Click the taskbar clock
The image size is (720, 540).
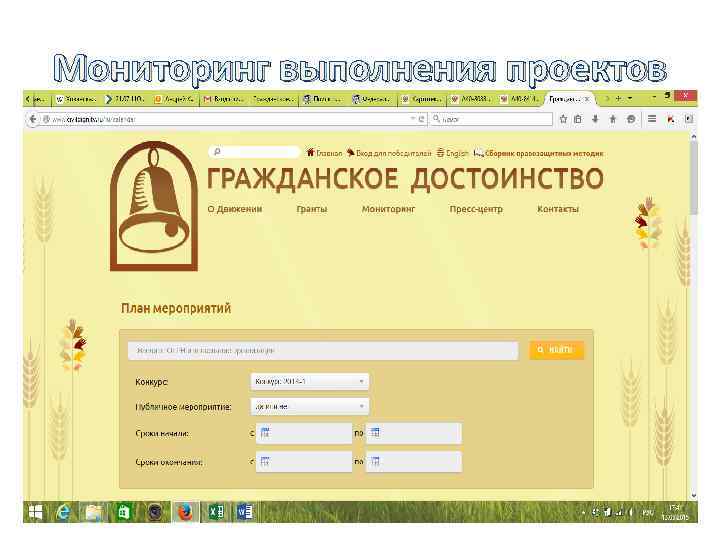(x=675, y=512)
